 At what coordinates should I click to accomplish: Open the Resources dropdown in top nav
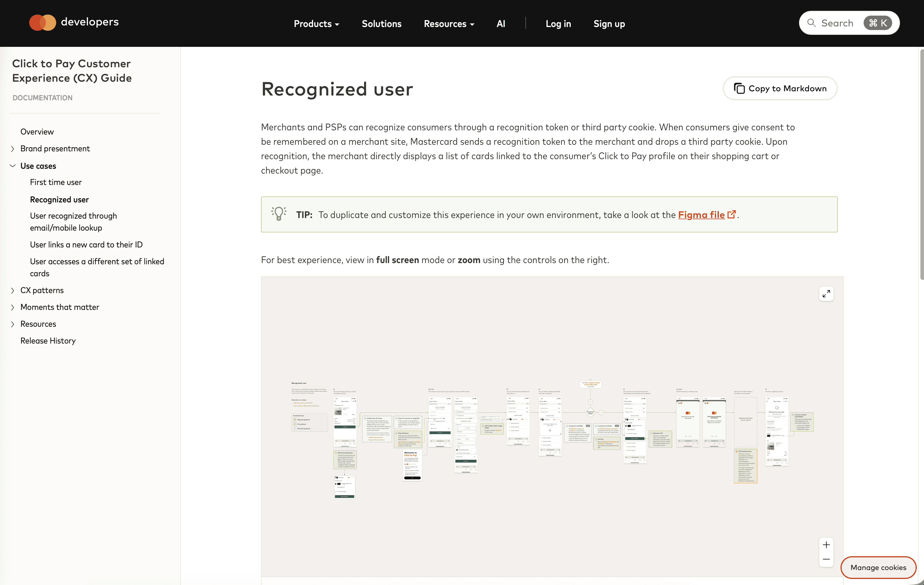[x=449, y=24]
